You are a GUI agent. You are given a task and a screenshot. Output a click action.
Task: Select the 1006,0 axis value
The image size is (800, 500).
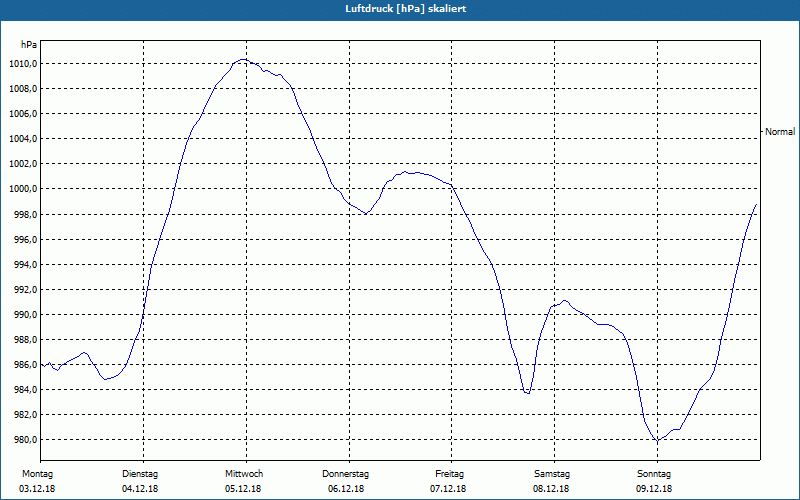(23, 114)
